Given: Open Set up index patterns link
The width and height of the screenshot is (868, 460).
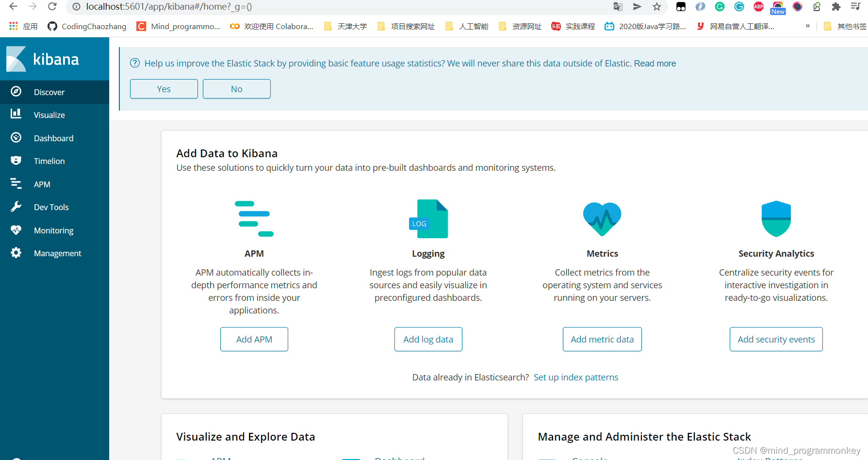Looking at the screenshot, I should coord(576,377).
